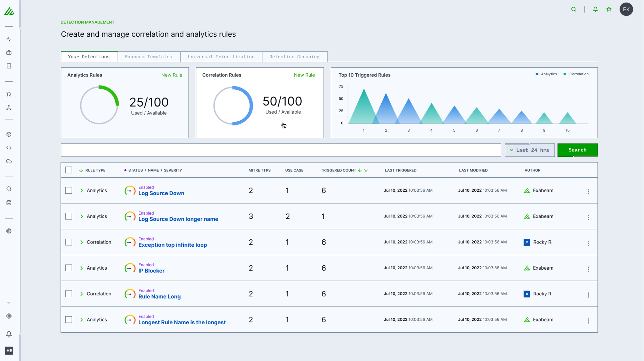Open the briefcase icon in sidebar
This screenshot has width=644, height=361.
(9, 52)
